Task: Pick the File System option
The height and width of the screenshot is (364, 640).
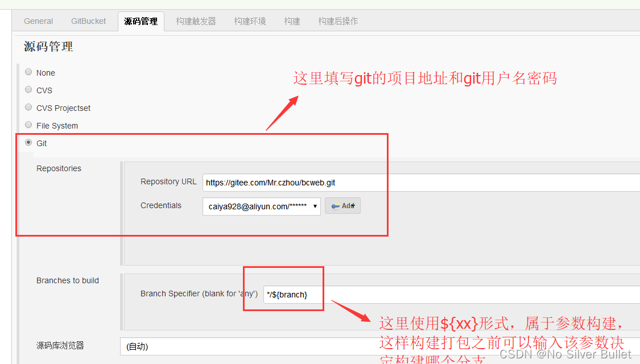Action: point(28,125)
